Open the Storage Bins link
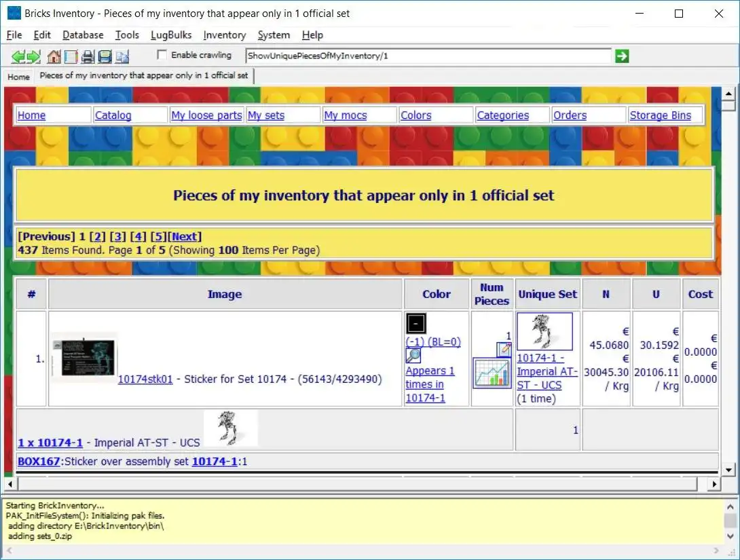The width and height of the screenshot is (740, 560). 661,115
